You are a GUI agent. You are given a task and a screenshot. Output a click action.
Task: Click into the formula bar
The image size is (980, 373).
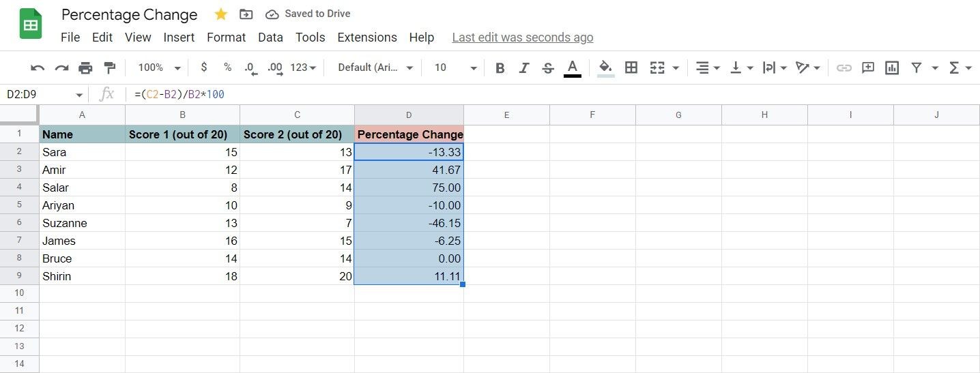553,95
